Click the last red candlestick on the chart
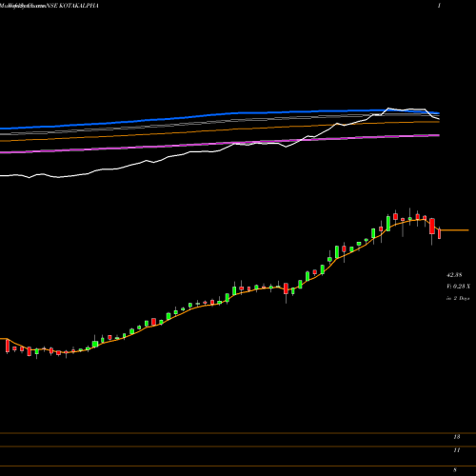476x476 pixels. pos(440,233)
